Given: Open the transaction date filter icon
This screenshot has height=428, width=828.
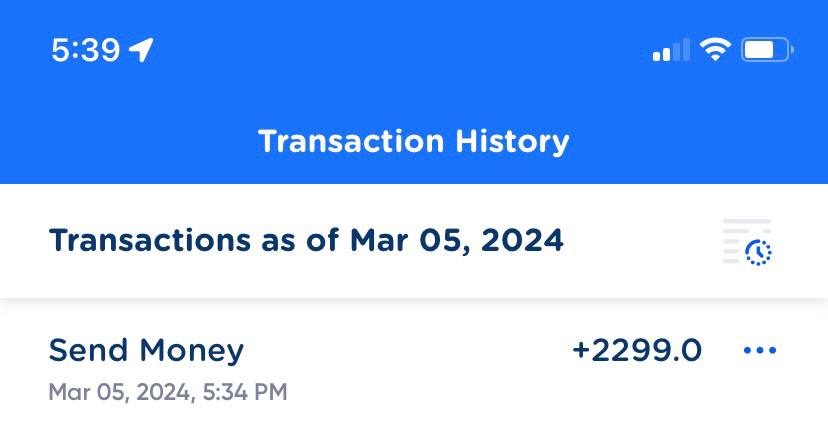Looking at the screenshot, I should [747, 242].
